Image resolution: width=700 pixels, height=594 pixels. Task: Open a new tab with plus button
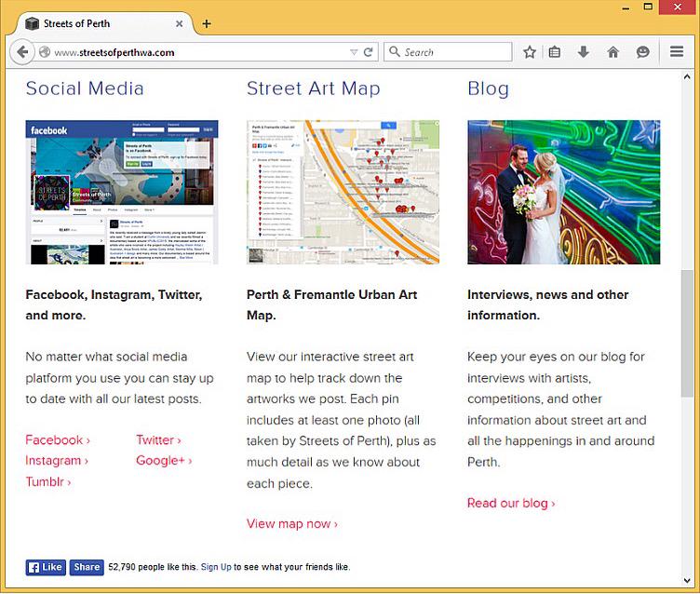[x=207, y=23]
